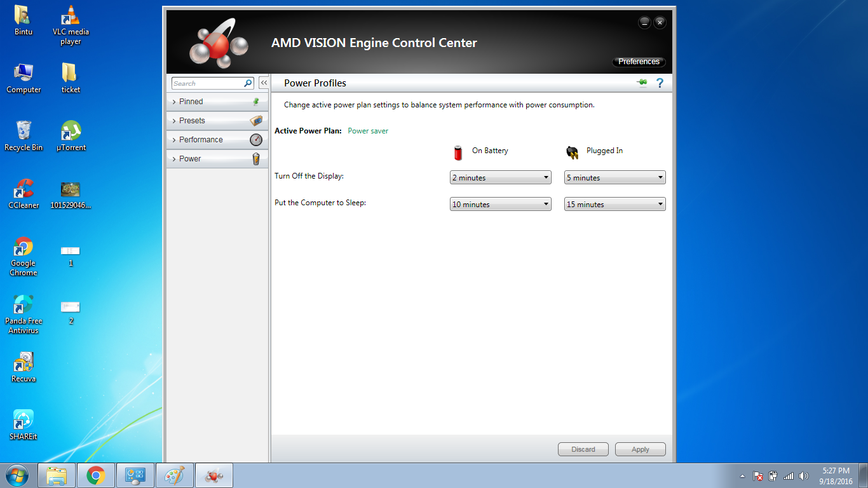Viewport: 868px width, 488px height.
Task: Click the AMD Control Center taskbar button
Action: [214, 475]
